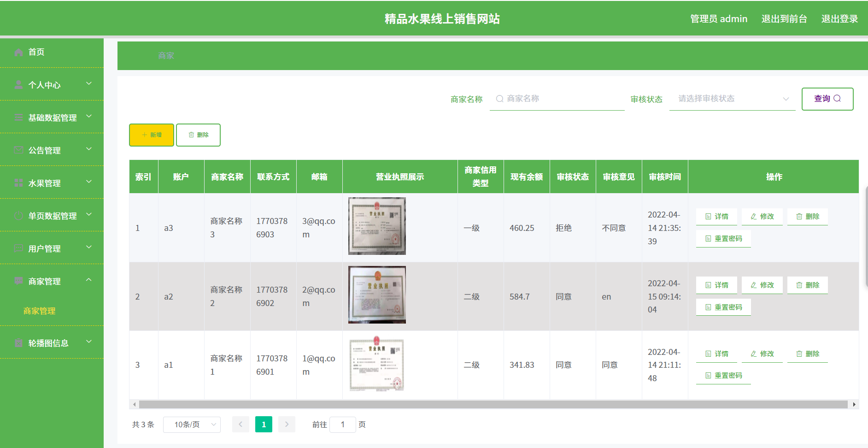Click the 商家 breadcrumb label

coord(166,56)
